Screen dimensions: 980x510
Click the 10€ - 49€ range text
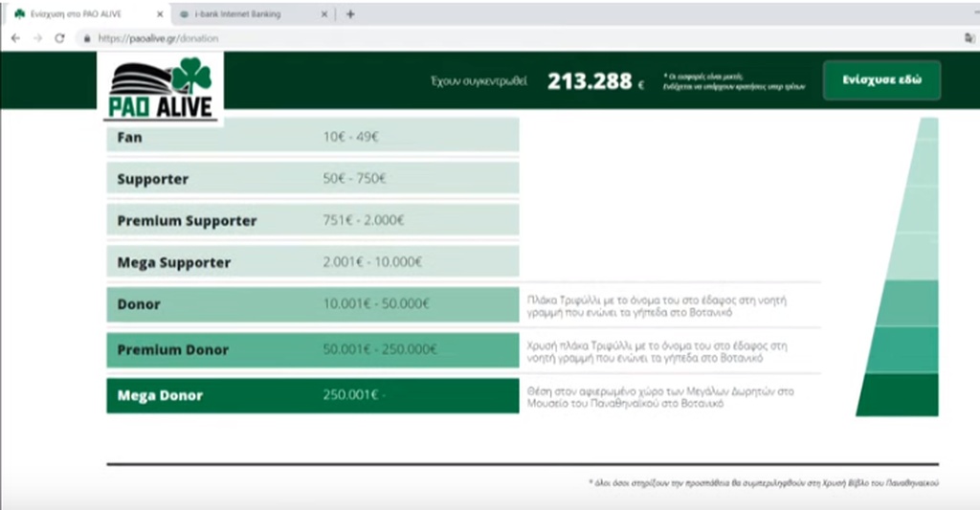(350, 137)
